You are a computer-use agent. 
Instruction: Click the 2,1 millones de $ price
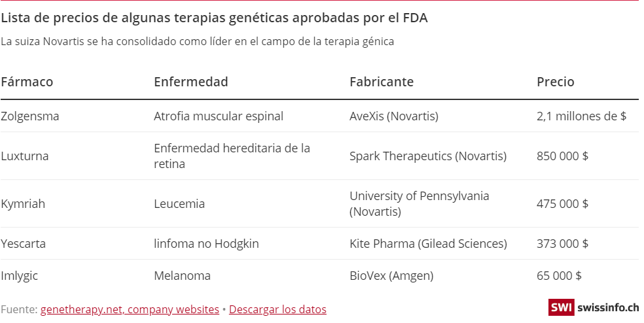(581, 116)
